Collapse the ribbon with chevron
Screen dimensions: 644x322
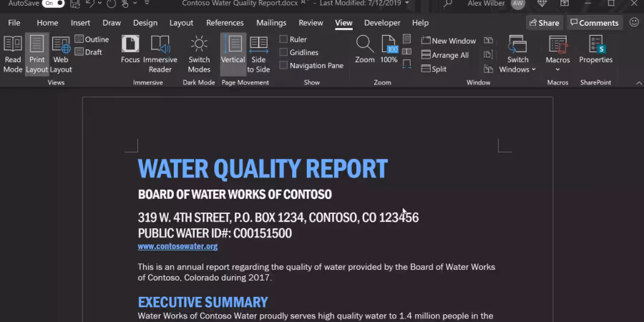(x=639, y=82)
